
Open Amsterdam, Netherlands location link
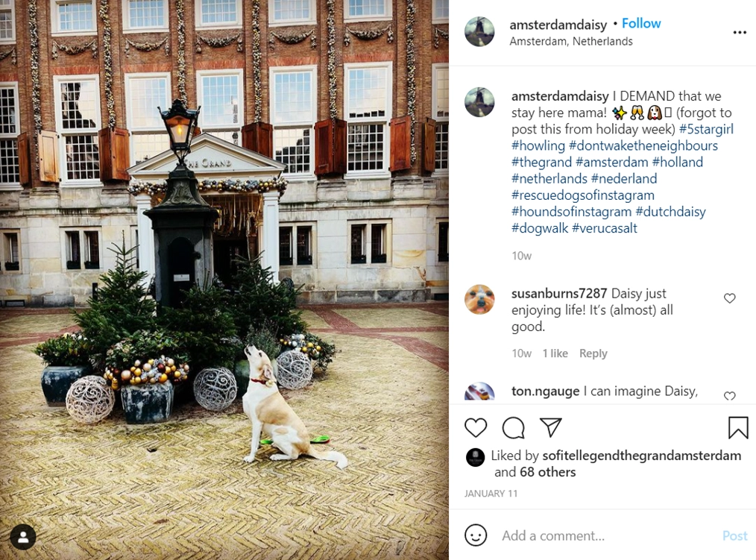coord(571,42)
